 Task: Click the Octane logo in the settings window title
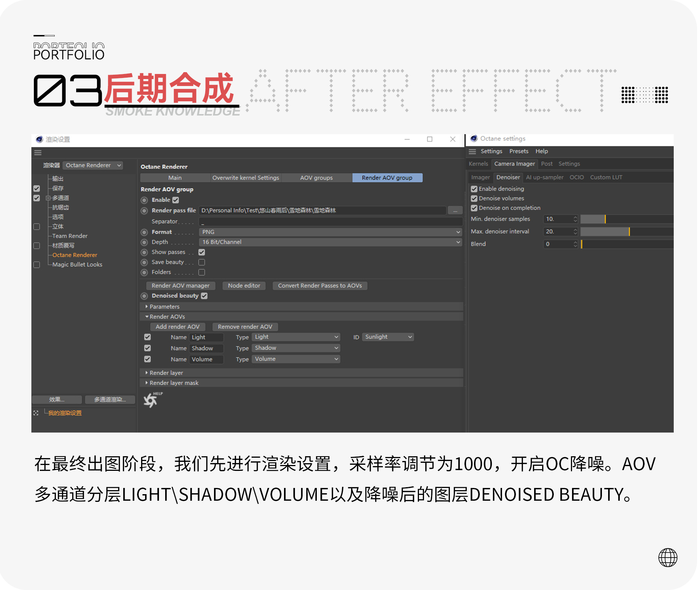click(474, 138)
